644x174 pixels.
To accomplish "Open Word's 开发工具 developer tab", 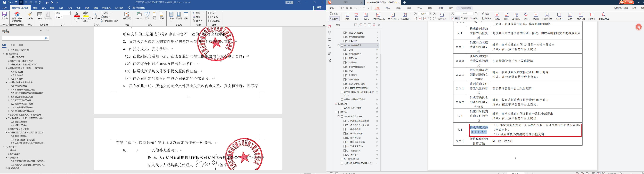I will 107,8.
